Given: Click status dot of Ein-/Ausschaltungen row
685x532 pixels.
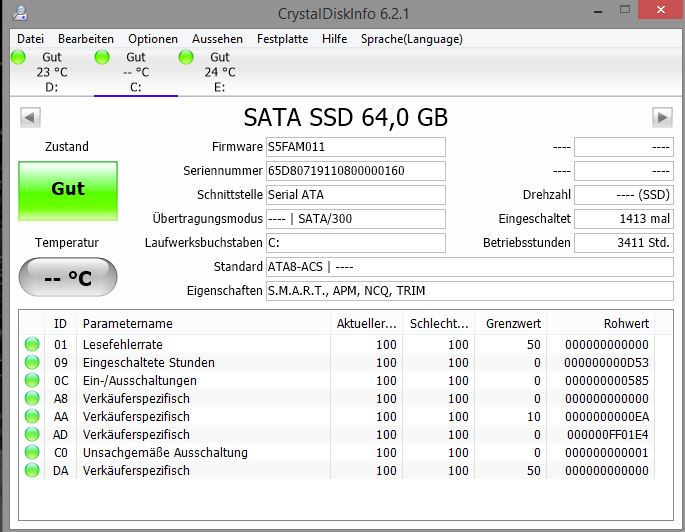Looking at the screenshot, I should point(32,380).
